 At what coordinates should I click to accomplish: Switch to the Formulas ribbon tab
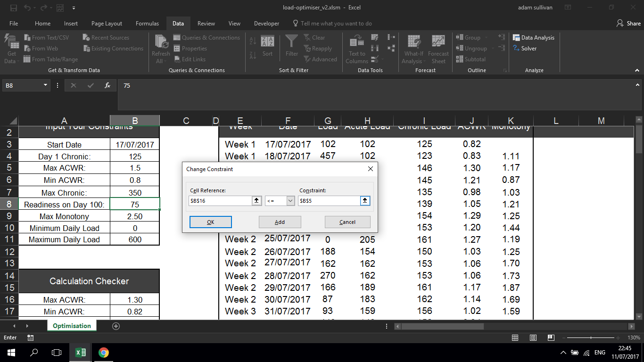tap(148, 23)
